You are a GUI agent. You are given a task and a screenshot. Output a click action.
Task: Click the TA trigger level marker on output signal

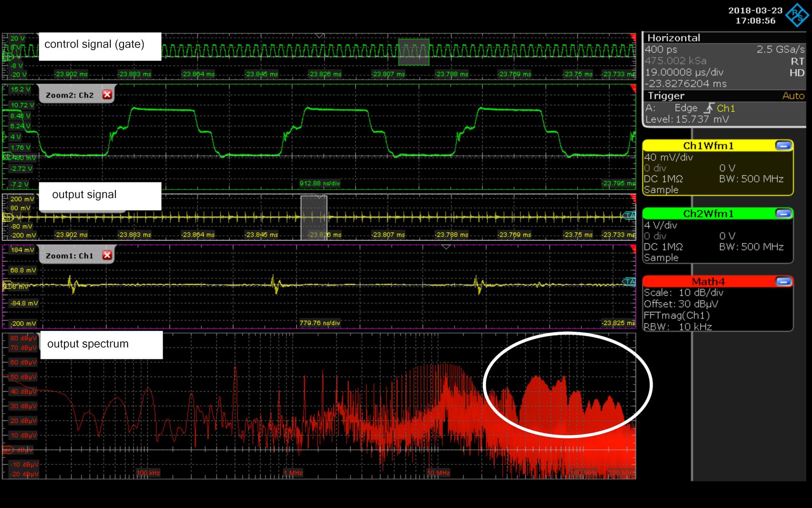click(629, 215)
